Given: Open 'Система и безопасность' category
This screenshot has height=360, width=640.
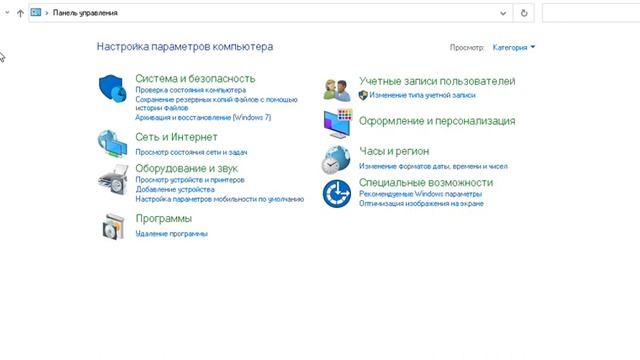Looking at the screenshot, I should coord(195,78).
